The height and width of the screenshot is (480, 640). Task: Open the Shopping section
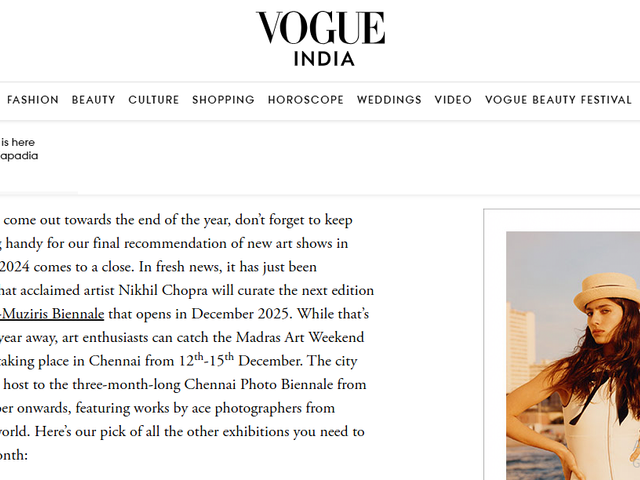pyautogui.click(x=223, y=100)
